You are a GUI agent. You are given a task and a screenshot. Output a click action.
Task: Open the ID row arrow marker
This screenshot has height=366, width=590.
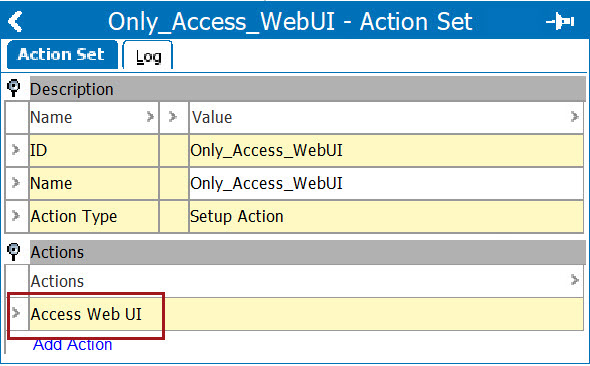click(x=16, y=150)
